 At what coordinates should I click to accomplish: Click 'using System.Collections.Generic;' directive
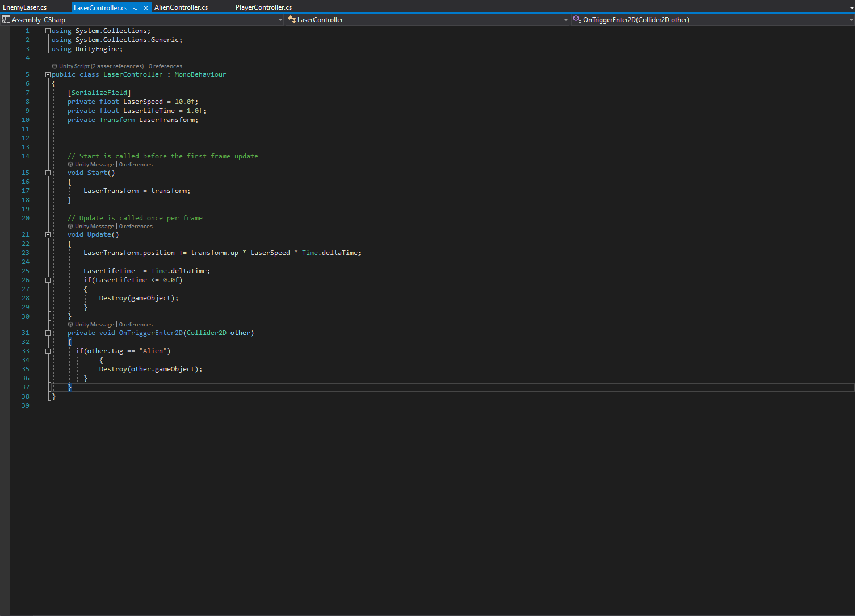[117, 40]
